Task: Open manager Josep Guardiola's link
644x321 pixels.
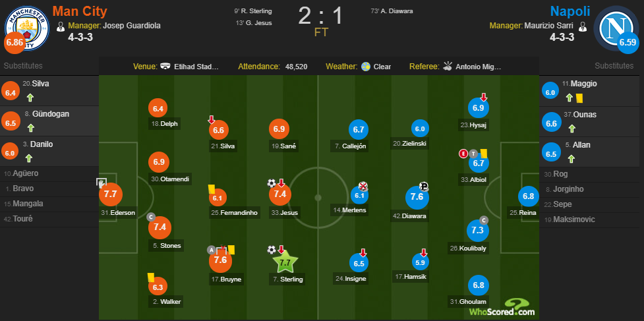Action: click(x=131, y=26)
